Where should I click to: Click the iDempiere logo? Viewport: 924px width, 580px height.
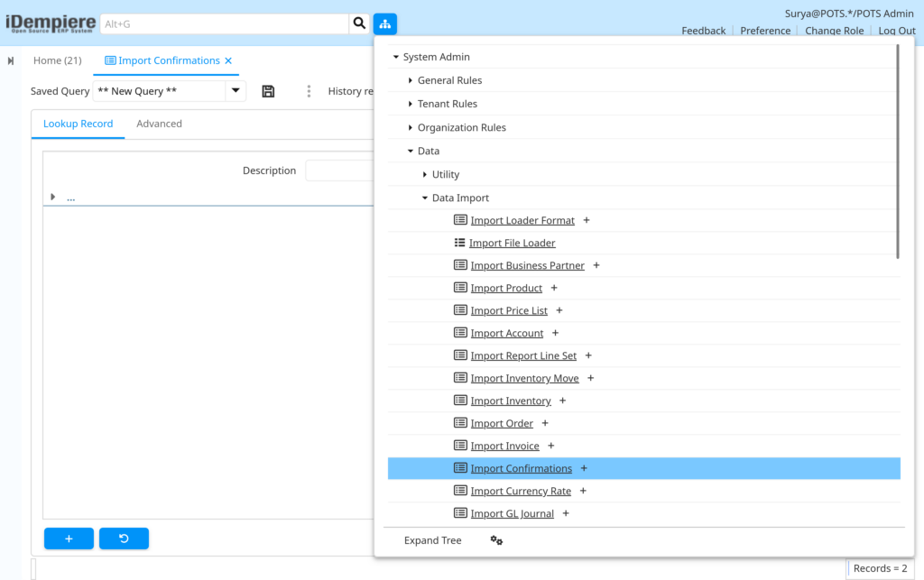tap(51, 23)
